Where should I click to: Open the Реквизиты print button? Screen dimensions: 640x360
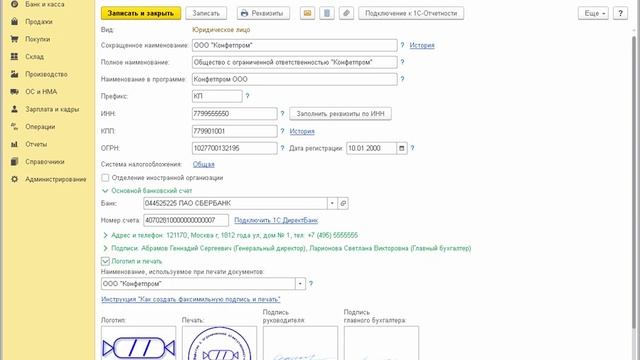[x=263, y=13]
